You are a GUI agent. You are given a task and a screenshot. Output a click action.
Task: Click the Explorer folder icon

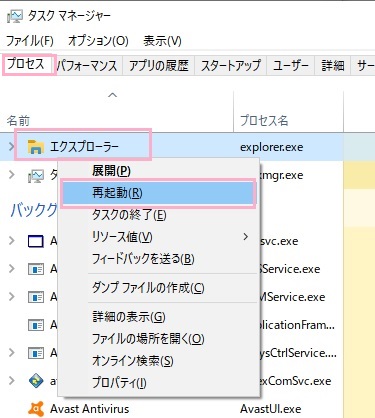tap(36, 147)
